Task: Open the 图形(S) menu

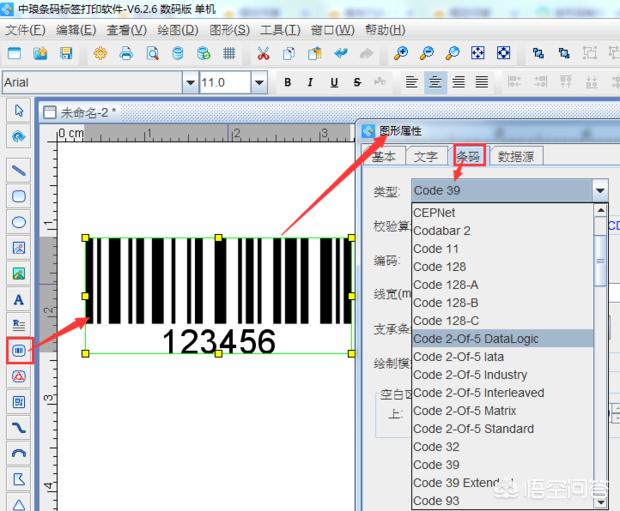Action: [x=229, y=30]
